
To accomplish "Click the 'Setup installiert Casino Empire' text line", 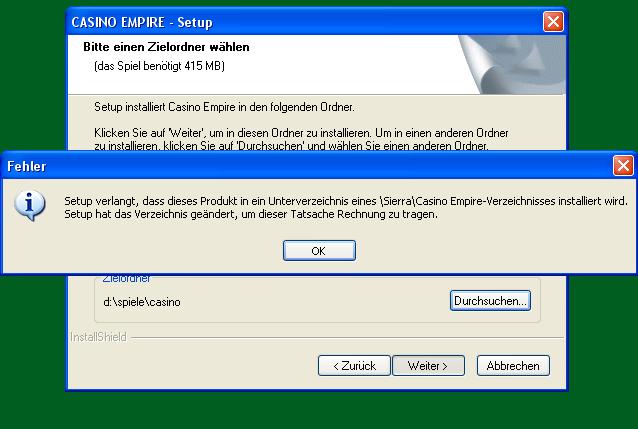I will (x=224, y=106).
